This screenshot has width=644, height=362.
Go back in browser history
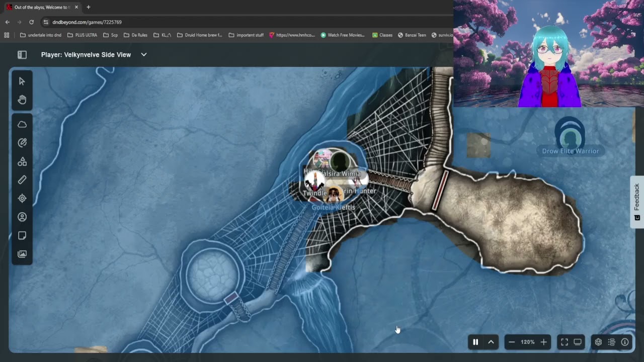tap(8, 22)
